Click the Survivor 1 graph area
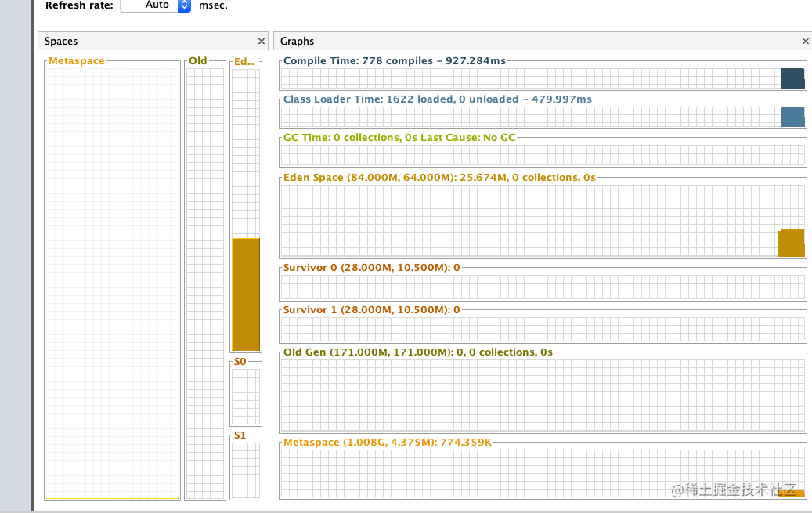 [543, 329]
